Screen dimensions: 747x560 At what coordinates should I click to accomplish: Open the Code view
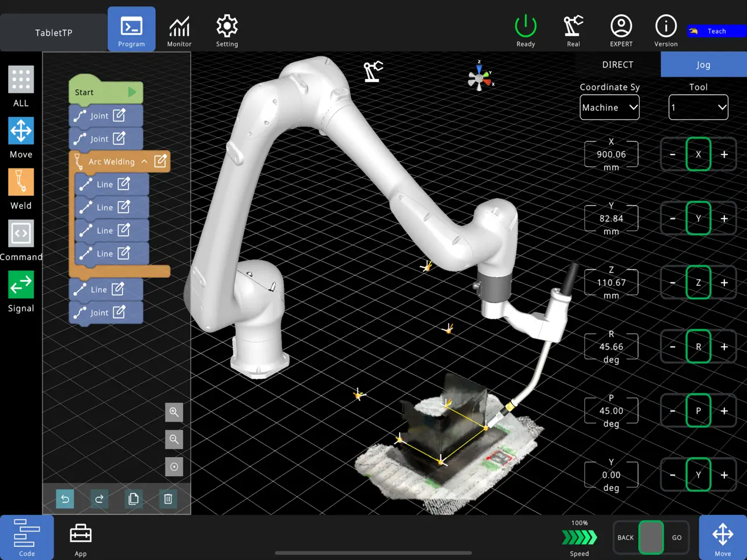[x=27, y=537]
